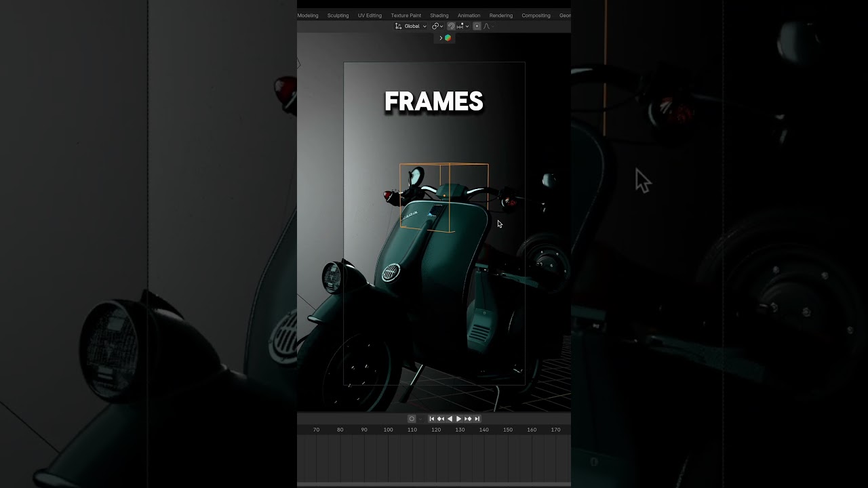Click frame 120 on the timeline ruler
The width and height of the screenshot is (868, 488).
436,430
